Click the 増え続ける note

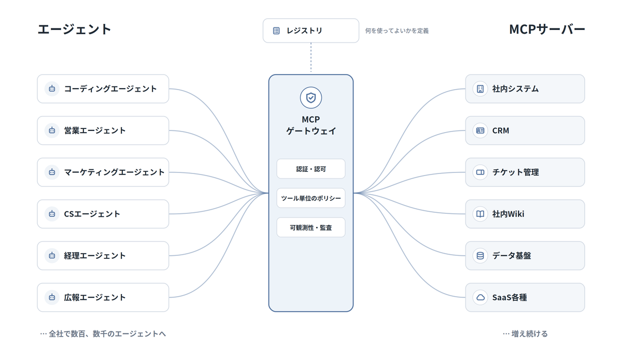(x=526, y=334)
